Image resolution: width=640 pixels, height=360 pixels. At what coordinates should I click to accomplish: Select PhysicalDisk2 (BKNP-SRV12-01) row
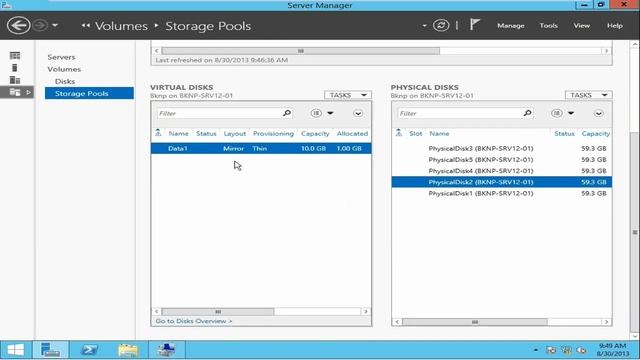click(502, 182)
